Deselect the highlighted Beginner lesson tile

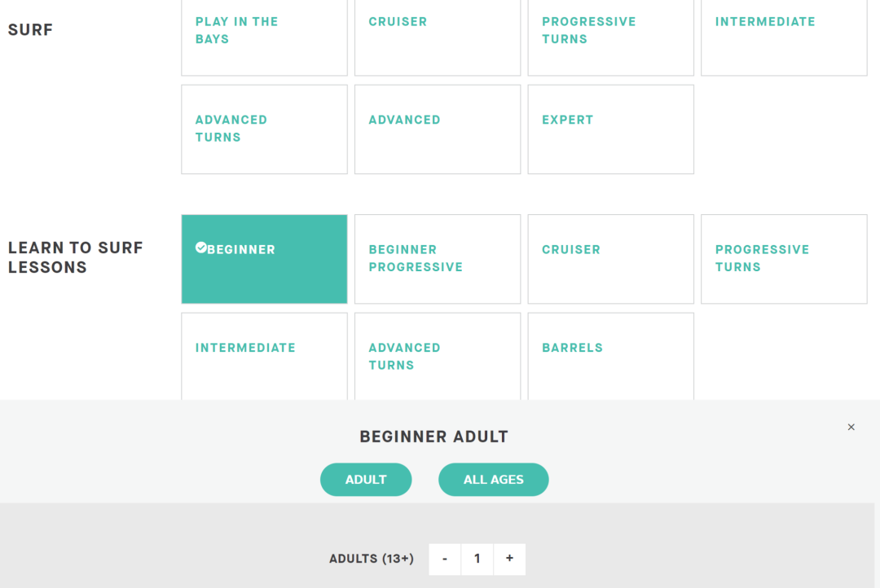(264, 259)
